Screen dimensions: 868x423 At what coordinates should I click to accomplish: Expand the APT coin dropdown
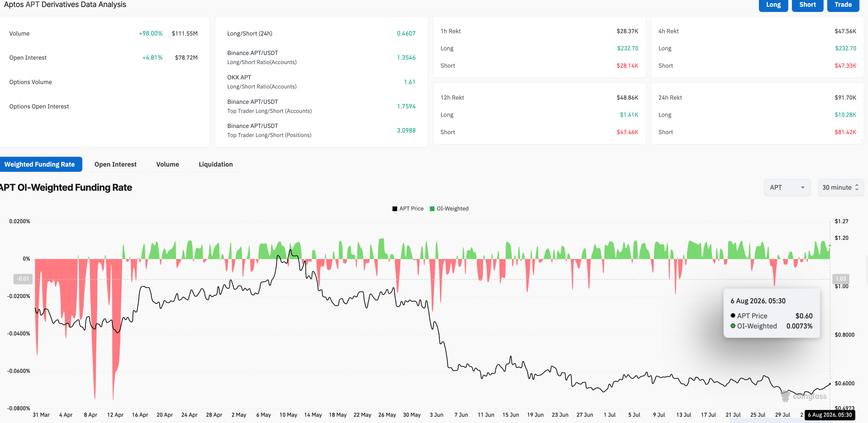pyautogui.click(x=787, y=187)
